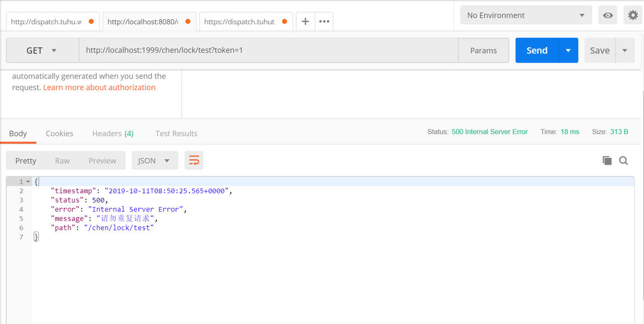This screenshot has width=644, height=324.
Task: Click the timestamp value in response
Action: 166,191
